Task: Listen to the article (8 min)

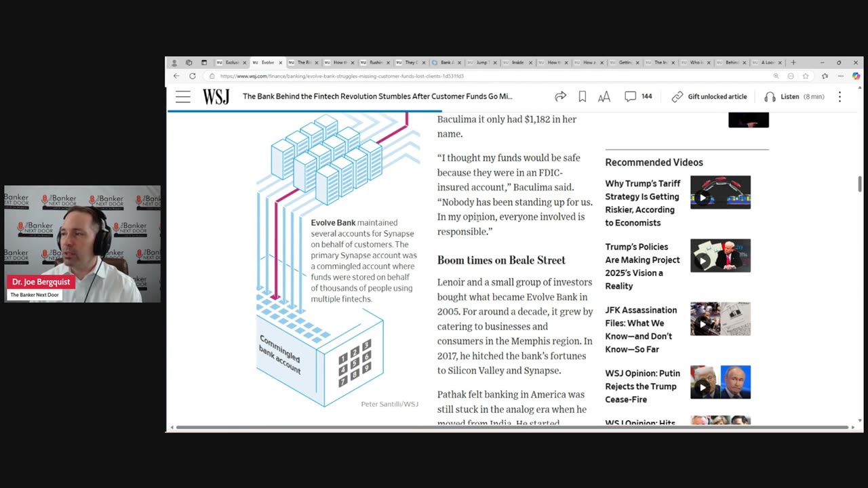Action: (x=793, y=97)
